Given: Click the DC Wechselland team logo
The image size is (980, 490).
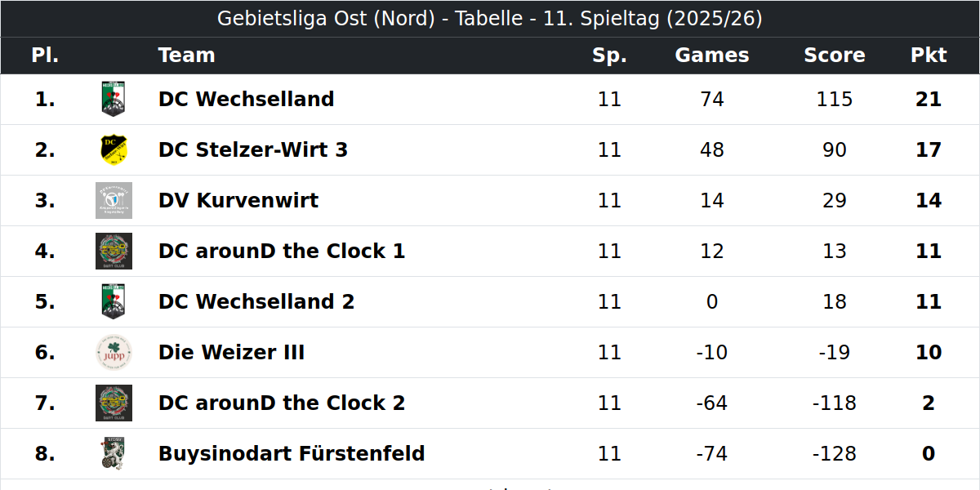Looking at the screenshot, I should click(x=113, y=99).
